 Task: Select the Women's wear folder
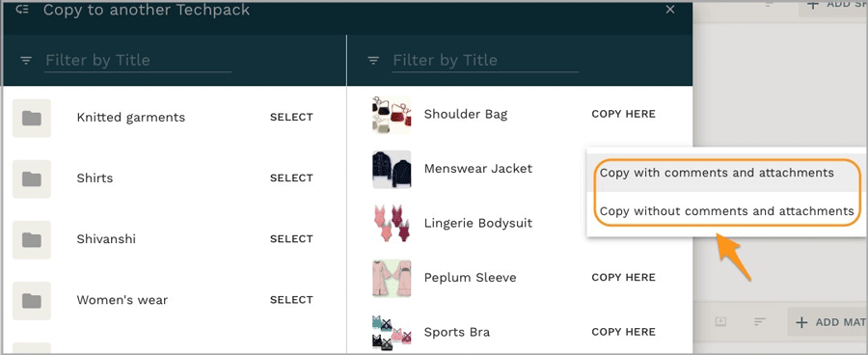point(291,300)
